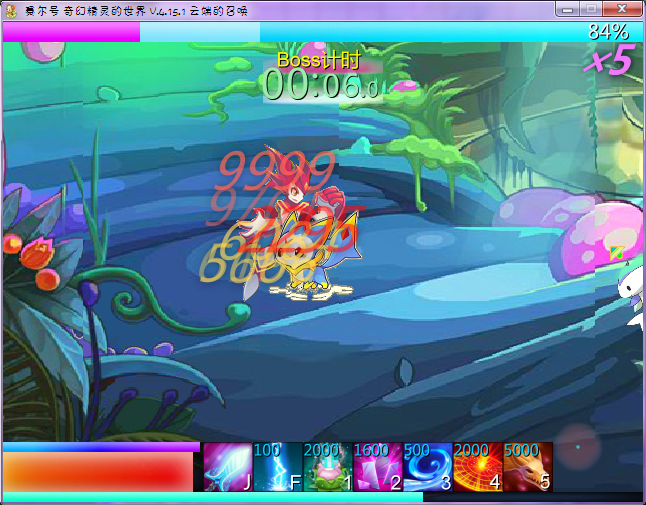Fire the red grid skill 4
Screen dimensions: 646x505
click(478, 467)
